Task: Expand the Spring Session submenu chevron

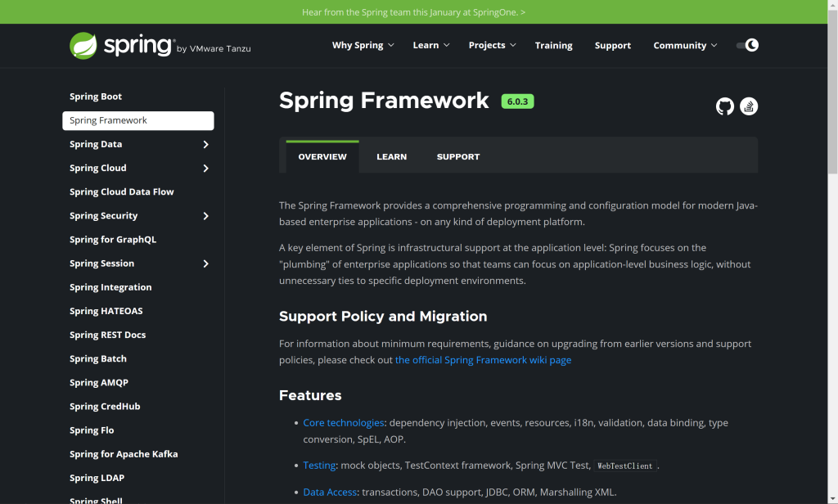Action: (205, 263)
